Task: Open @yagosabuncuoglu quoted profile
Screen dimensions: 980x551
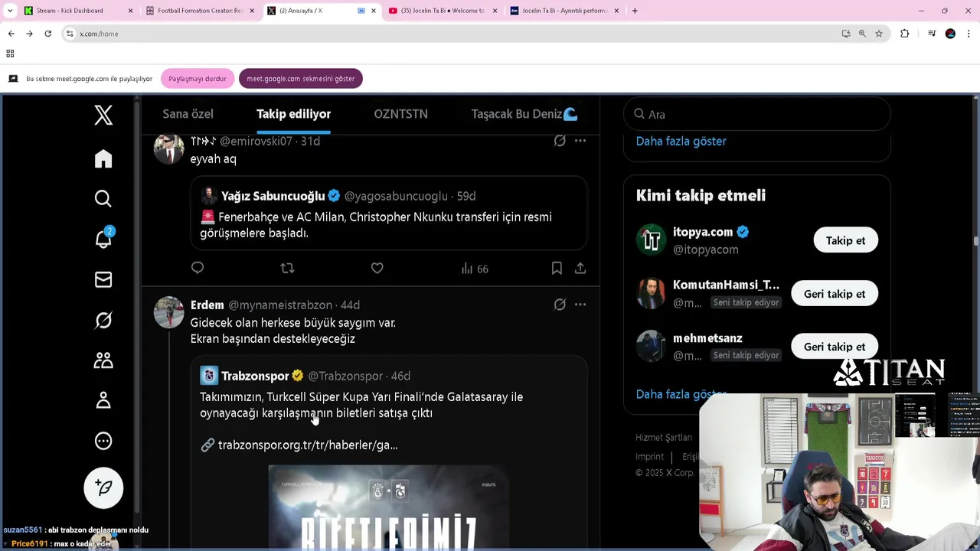Action: pos(396,197)
